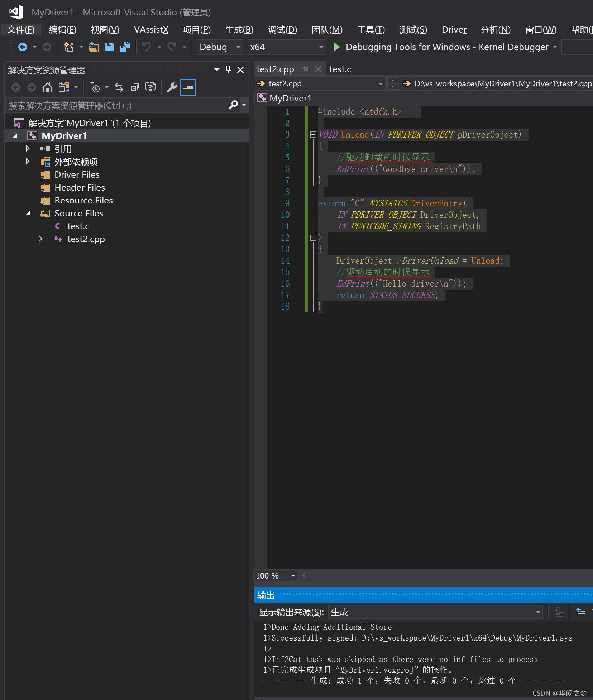
Task: Open the Solution Explorer window options dropdown
Action: [x=216, y=70]
